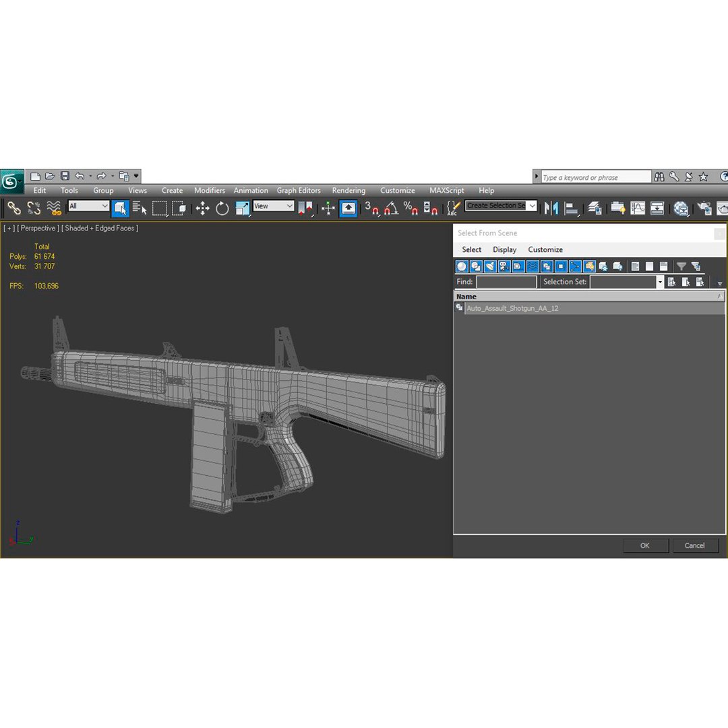The height and width of the screenshot is (728, 728).
Task: Click OK in Select From Scene
Action: tap(645, 545)
